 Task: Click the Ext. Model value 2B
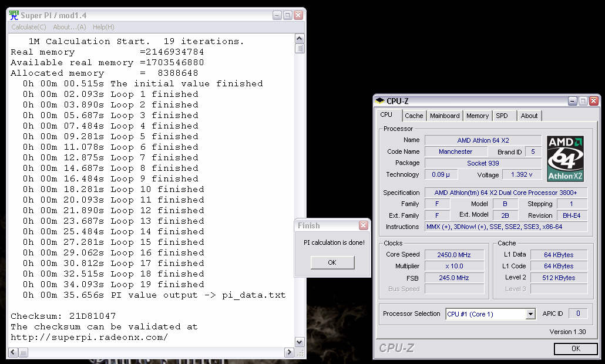tap(505, 215)
